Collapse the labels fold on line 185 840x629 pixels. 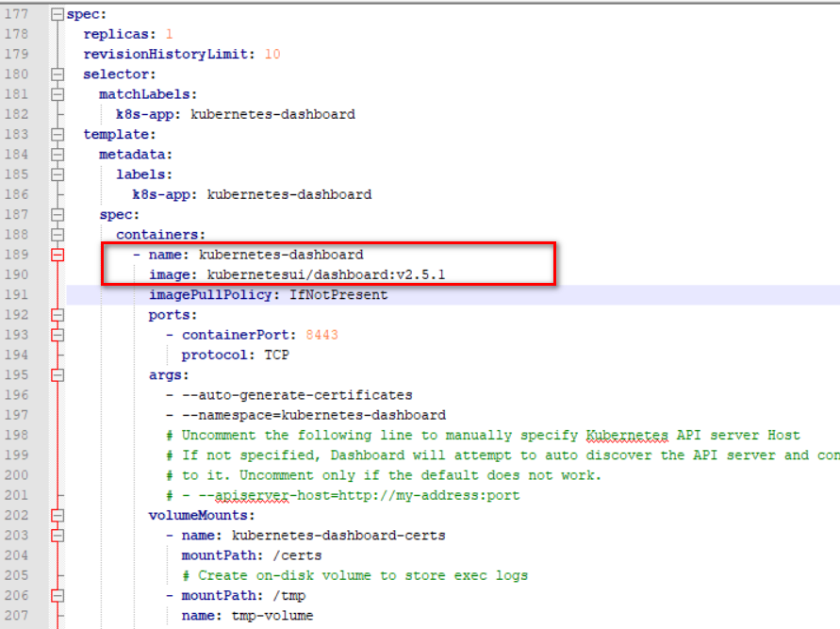point(58,174)
